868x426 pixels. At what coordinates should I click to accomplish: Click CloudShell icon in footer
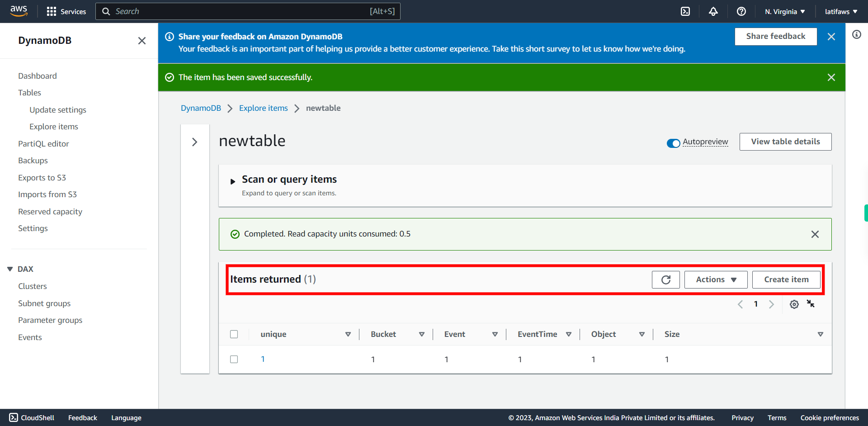14,417
